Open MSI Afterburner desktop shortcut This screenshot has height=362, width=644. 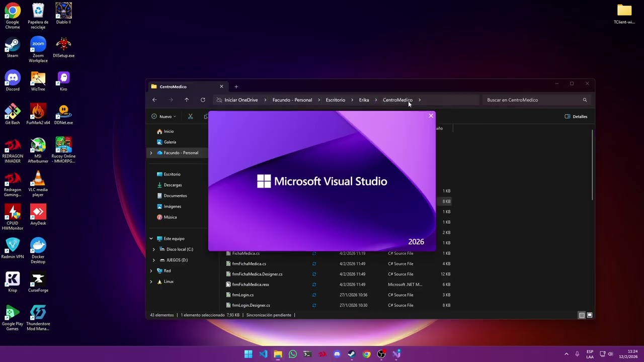38,150
